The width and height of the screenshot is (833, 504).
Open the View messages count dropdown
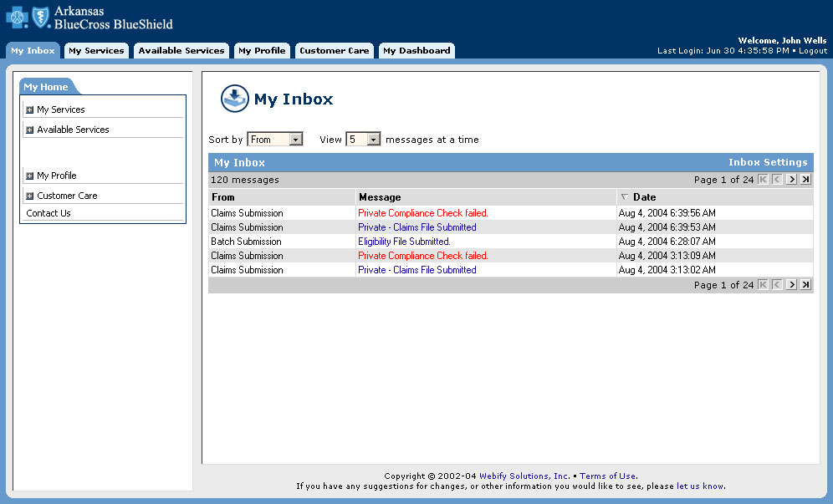coord(374,140)
